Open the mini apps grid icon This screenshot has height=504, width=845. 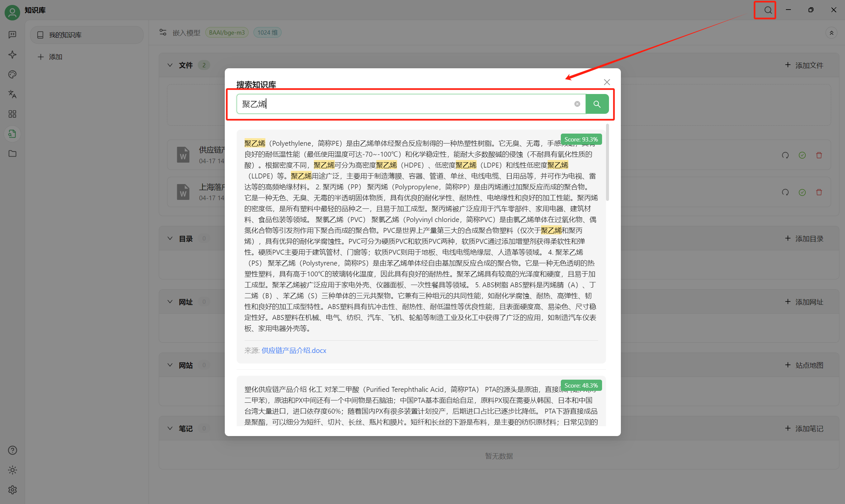pyautogui.click(x=13, y=114)
